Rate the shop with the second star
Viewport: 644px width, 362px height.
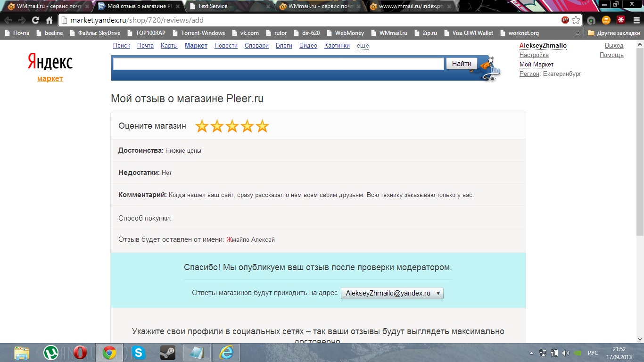pos(217,126)
